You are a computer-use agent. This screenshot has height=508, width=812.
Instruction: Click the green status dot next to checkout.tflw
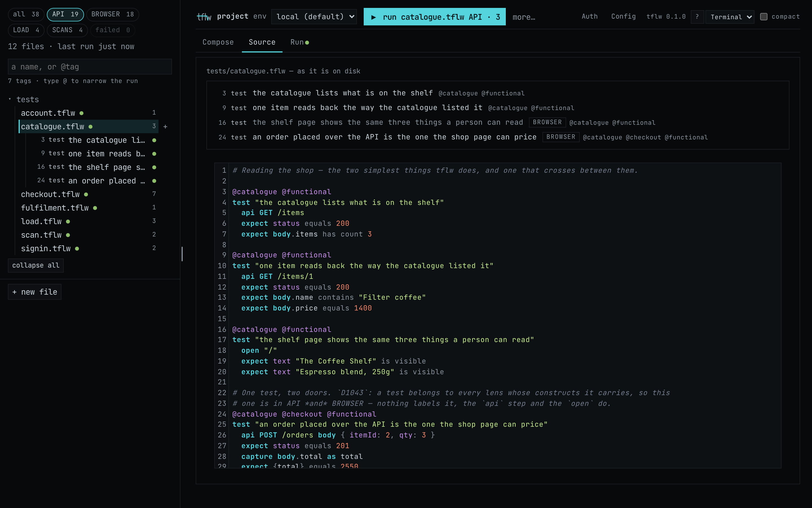coord(86,194)
